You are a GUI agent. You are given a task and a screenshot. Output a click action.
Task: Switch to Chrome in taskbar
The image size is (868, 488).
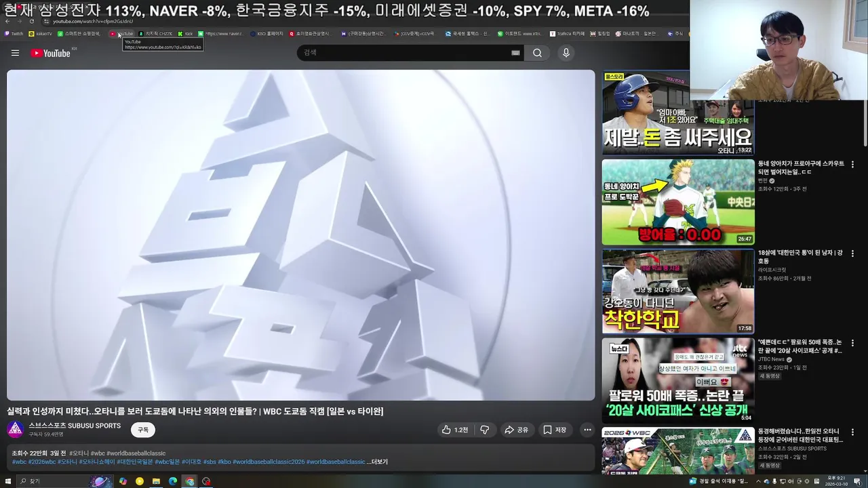[190, 481]
